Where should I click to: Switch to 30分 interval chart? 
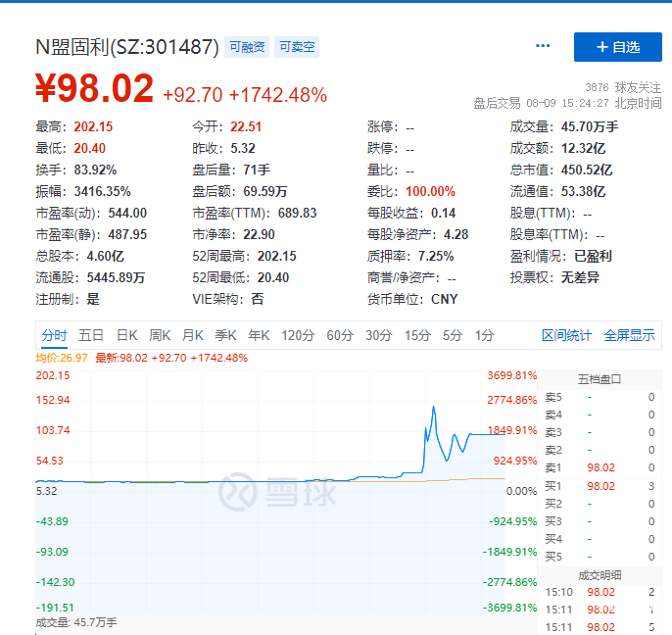(379, 335)
